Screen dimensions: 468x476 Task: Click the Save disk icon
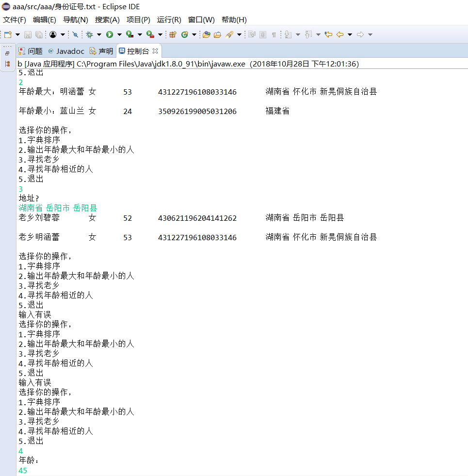tap(28, 34)
